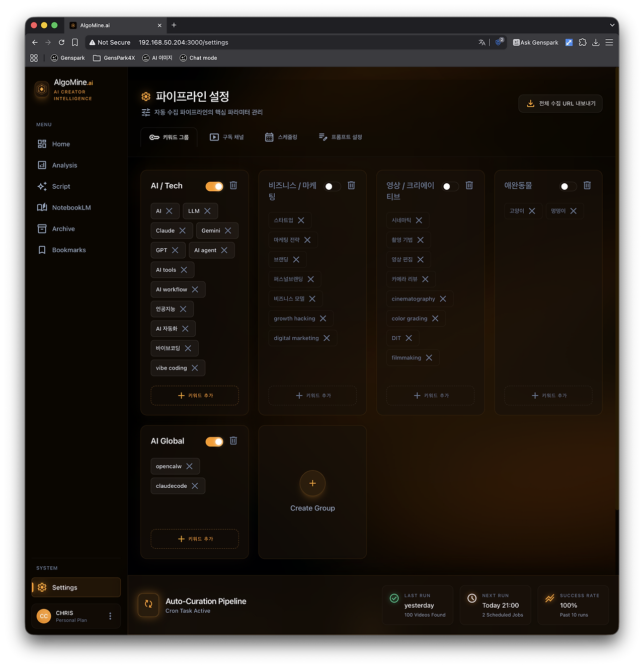644x668 pixels.
Task: Add a keyword to 영상 / 크리에이티브 group
Action: (x=430, y=396)
